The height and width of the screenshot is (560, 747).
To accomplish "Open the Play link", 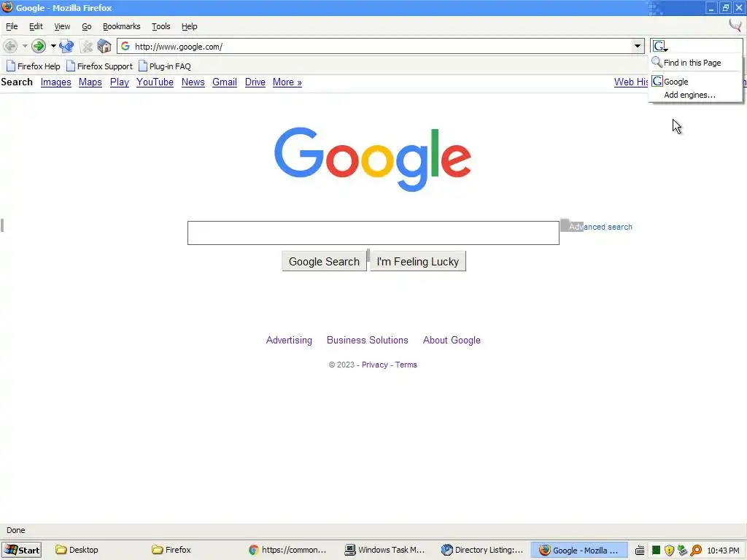I will [x=120, y=82].
